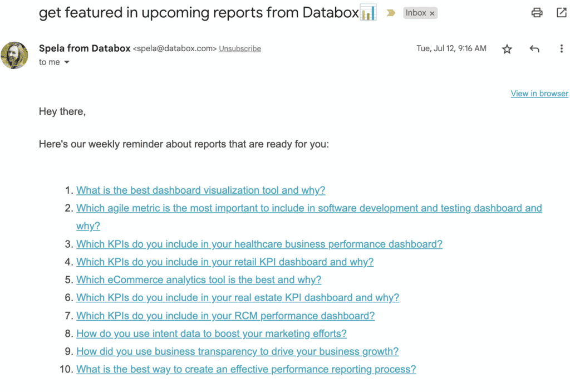
Task: Open effective performance reporting process link
Action: 246,369
